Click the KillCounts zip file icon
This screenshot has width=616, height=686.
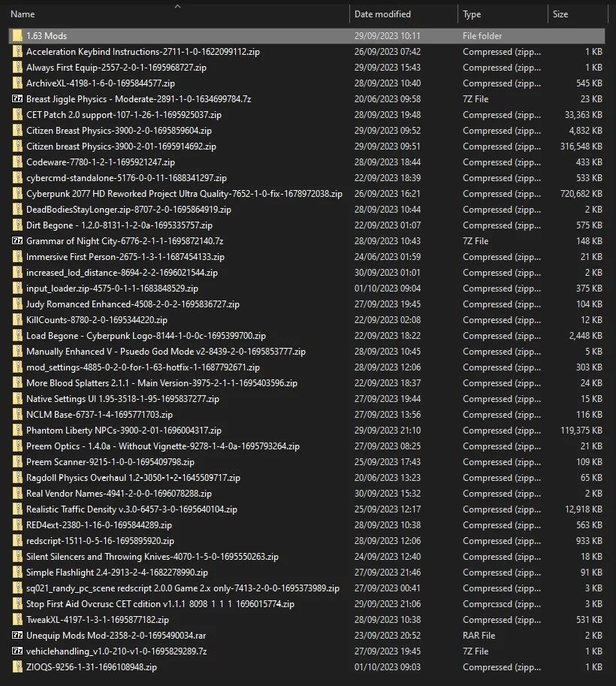(x=17, y=320)
